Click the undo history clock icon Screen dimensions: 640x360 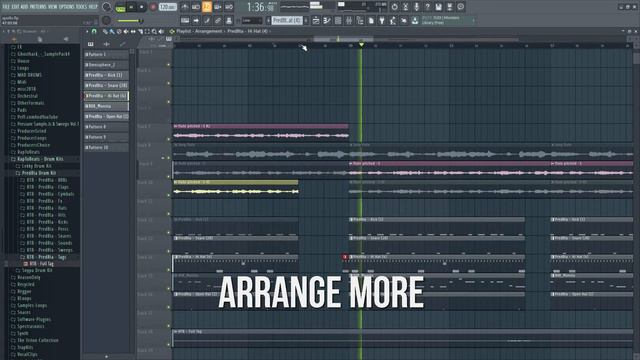click(x=394, y=7)
